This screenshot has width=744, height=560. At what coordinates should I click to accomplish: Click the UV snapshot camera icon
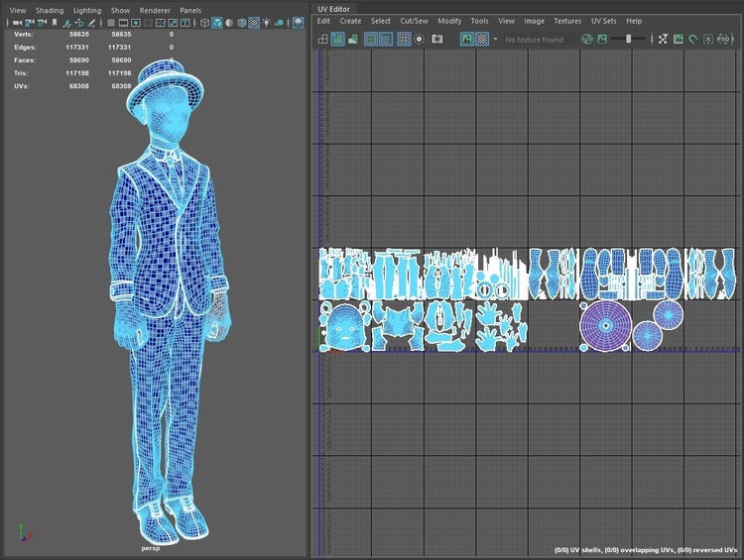click(436, 39)
